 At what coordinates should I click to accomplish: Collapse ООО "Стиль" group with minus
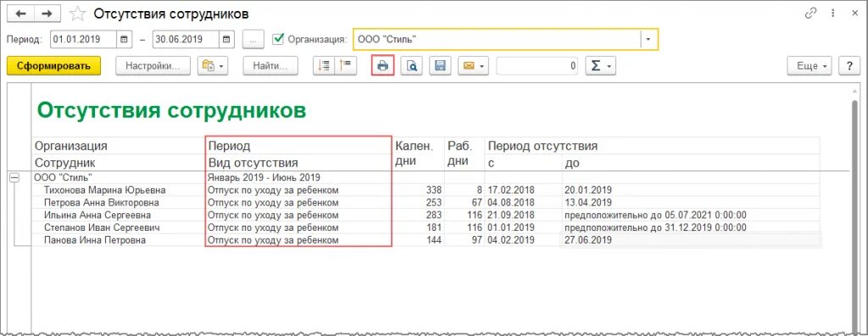[15, 177]
